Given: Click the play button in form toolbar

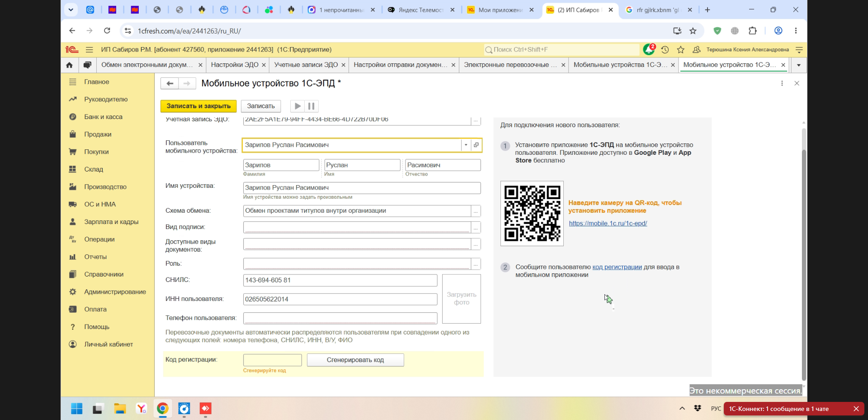Looking at the screenshot, I should pos(297,106).
